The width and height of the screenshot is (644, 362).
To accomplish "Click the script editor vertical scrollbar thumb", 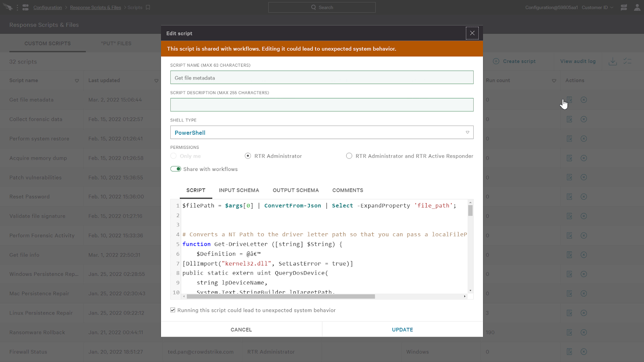I will pyautogui.click(x=470, y=210).
